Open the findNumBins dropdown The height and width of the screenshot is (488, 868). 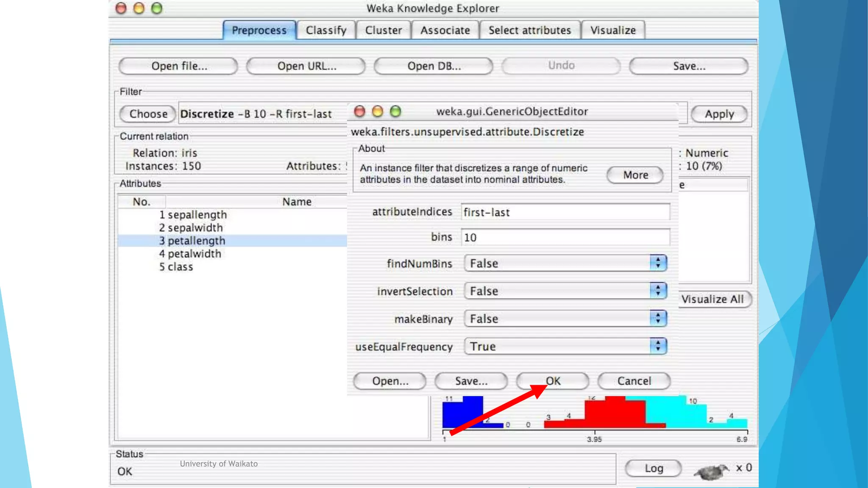(565, 263)
